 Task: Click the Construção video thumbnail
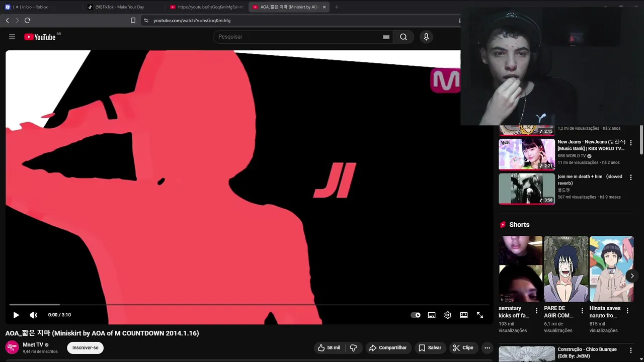coord(527,353)
